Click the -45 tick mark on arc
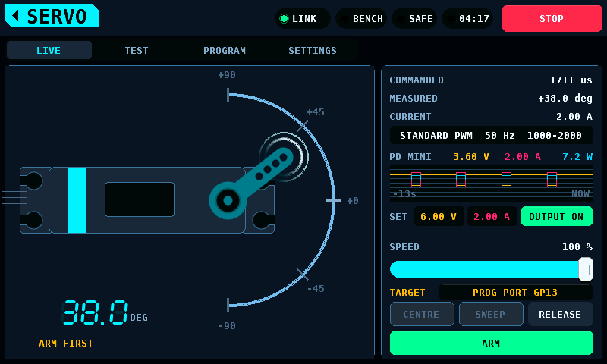 303,275
